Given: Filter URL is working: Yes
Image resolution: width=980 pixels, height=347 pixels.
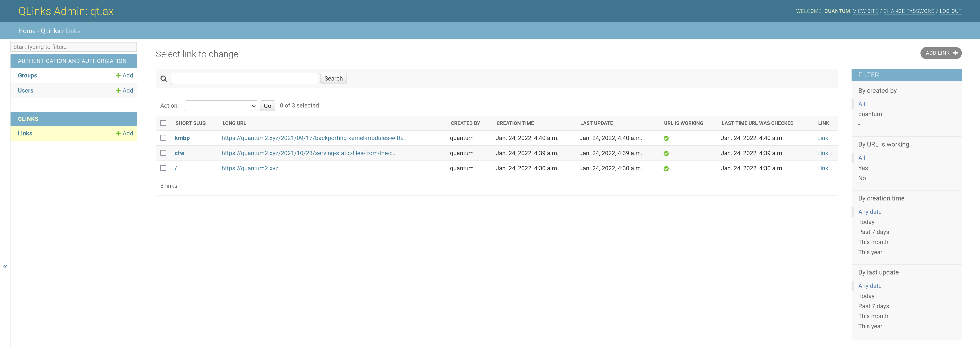Looking at the screenshot, I should tap(863, 168).
